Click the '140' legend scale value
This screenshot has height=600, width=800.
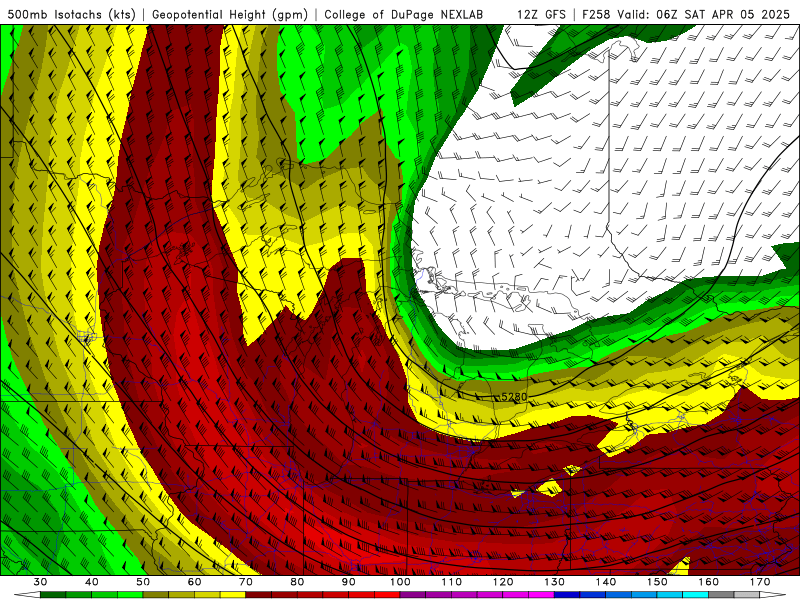(606, 582)
